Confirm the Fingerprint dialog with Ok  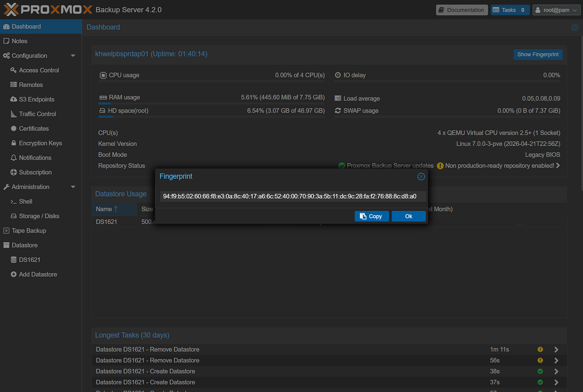pyautogui.click(x=409, y=216)
